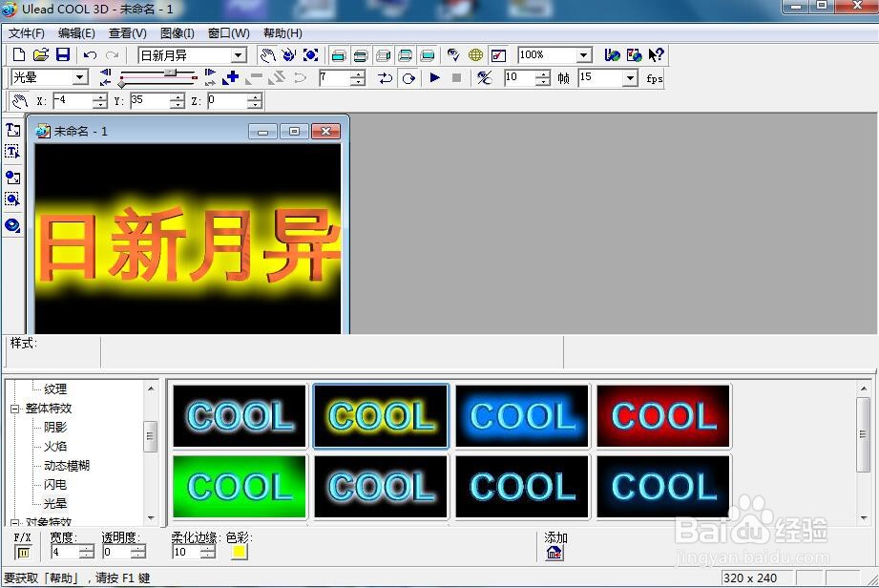Select the Resize object tool

coord(310,55)
